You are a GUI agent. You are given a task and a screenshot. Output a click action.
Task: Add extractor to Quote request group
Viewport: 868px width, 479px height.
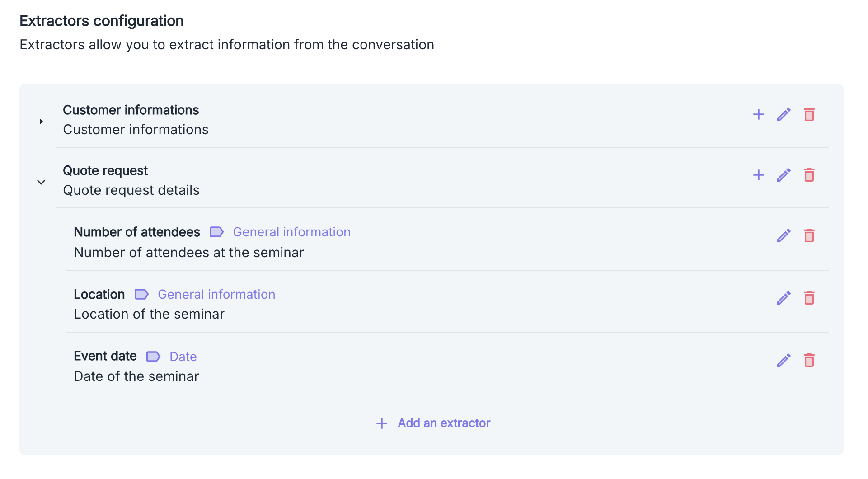click(x=758, y=175)
